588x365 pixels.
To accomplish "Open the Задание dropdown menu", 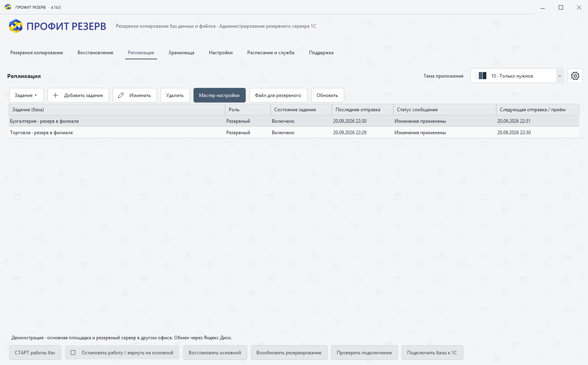I will click(x=27, y=95).
